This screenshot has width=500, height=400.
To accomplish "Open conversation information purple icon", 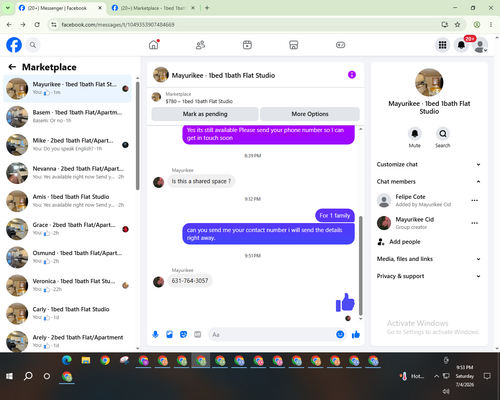I will click(x=352, y=75).
